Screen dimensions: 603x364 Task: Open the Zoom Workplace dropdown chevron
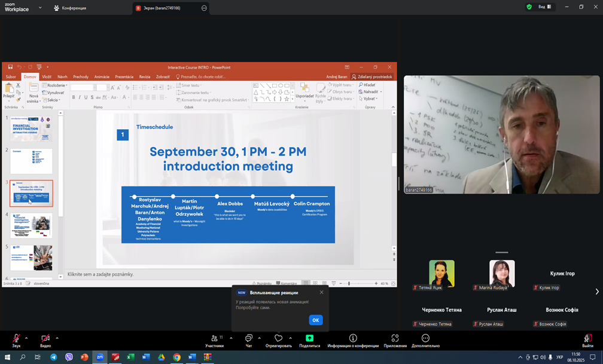(x=40, y=8)
